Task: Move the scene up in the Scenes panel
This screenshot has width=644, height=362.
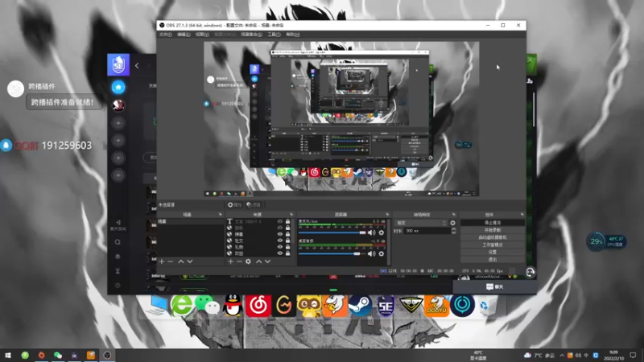Action: [180, 261]
